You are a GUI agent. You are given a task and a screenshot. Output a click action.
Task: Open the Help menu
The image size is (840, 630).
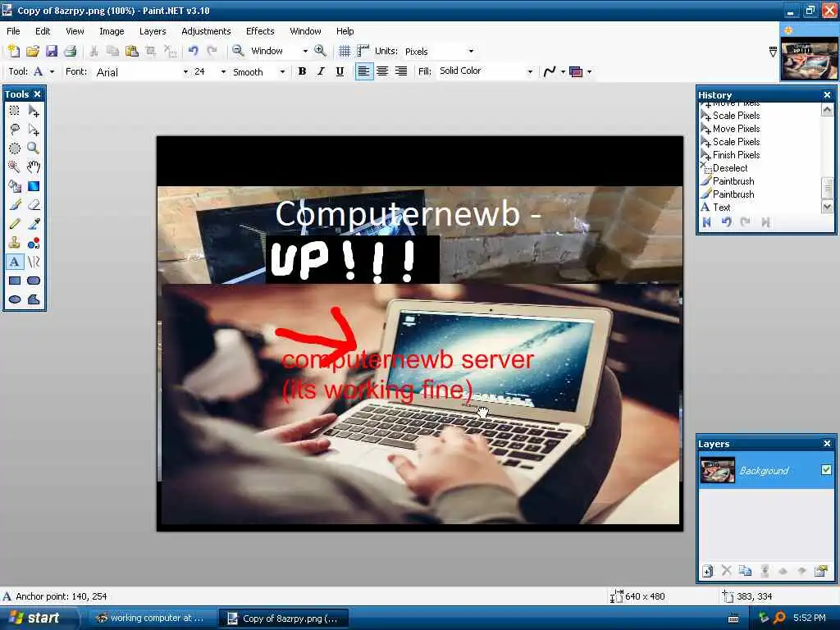point(345,31)
